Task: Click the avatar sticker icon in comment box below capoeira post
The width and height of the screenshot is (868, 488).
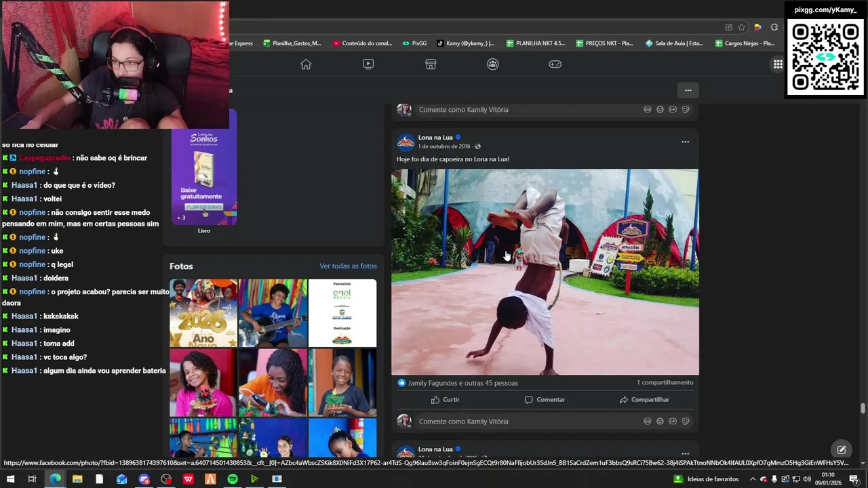Action: tap(647, 422)
